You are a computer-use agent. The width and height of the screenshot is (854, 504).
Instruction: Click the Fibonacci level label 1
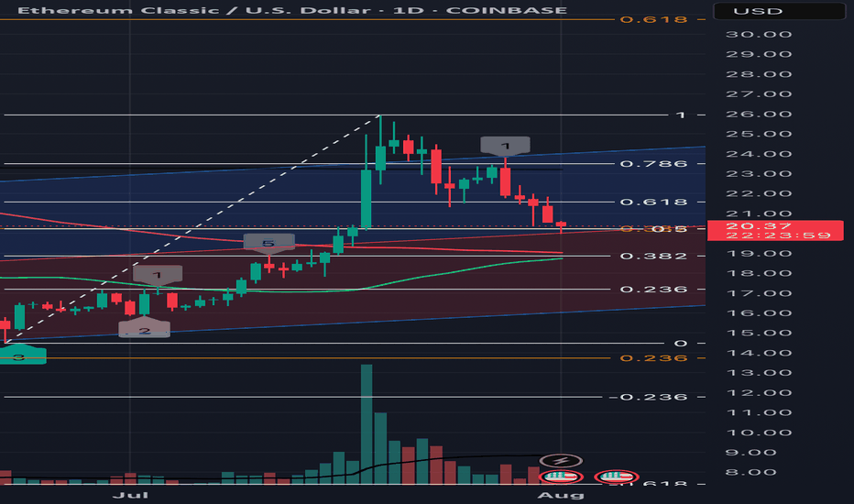pyautogui.click(x=680, y=115)
